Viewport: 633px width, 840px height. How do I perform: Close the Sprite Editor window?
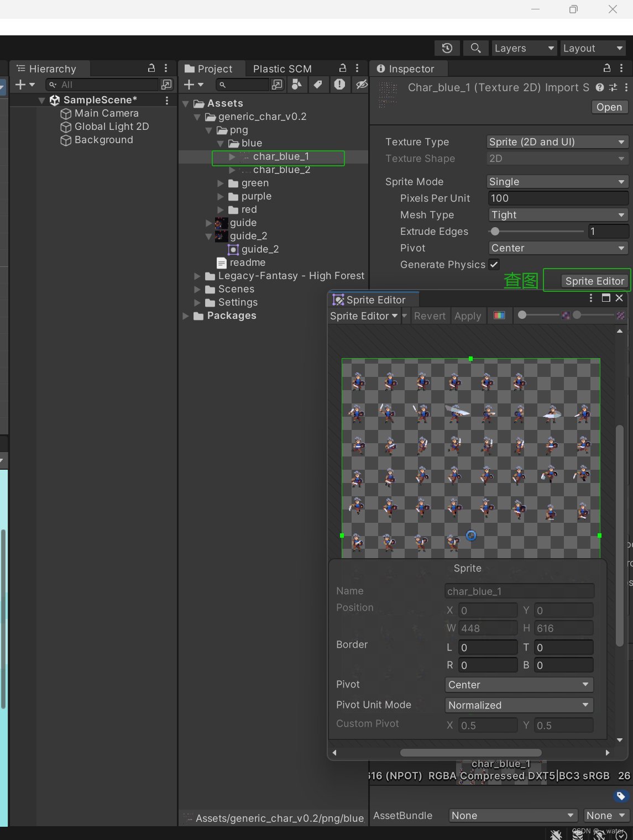(x=619, y=298)
